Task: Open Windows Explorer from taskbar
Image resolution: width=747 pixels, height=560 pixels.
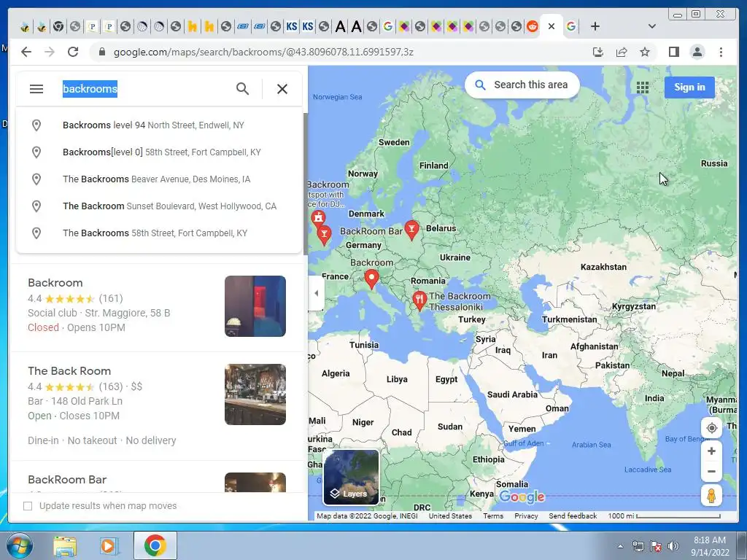Action: (x=65, y=545)
